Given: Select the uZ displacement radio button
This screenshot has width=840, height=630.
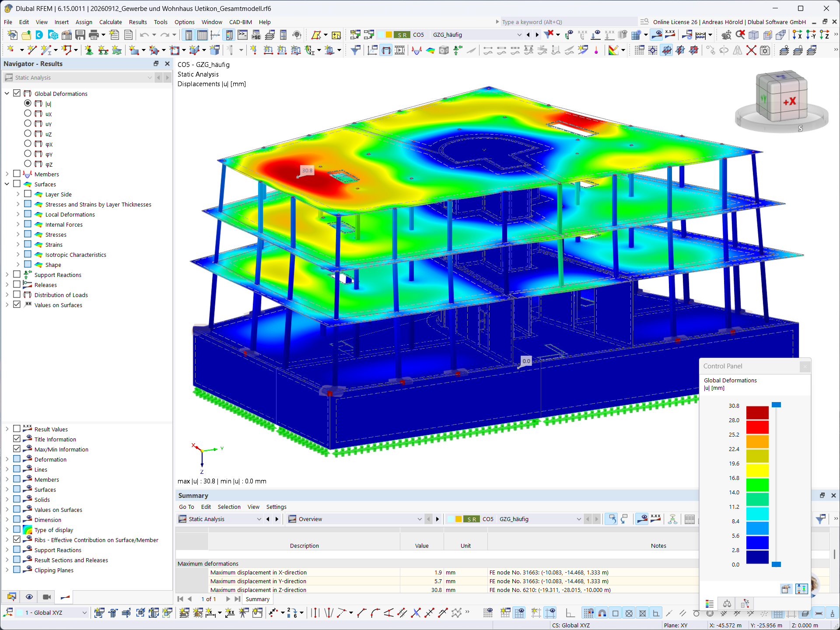Looking at the screenshot, I should 28,133.
